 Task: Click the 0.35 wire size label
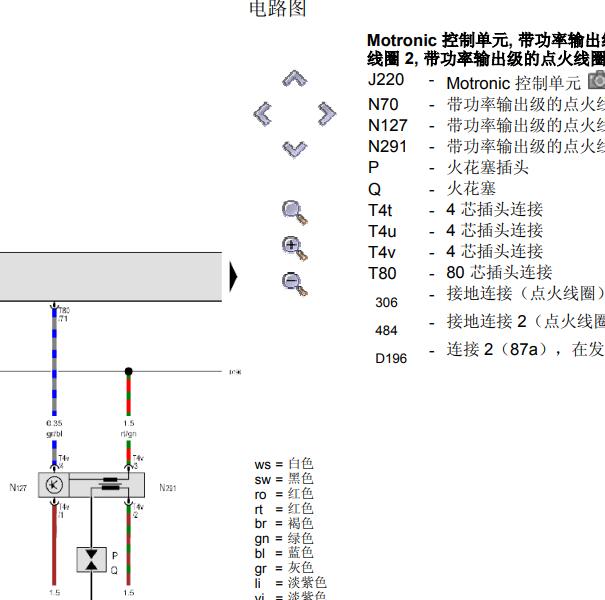pyautogui.click(x=54, y=423)
